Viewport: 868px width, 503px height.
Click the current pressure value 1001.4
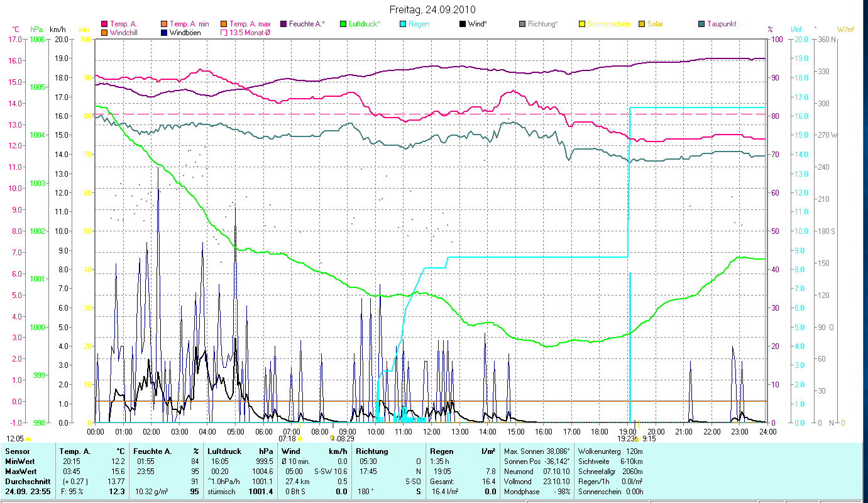[x=260, y=492]
